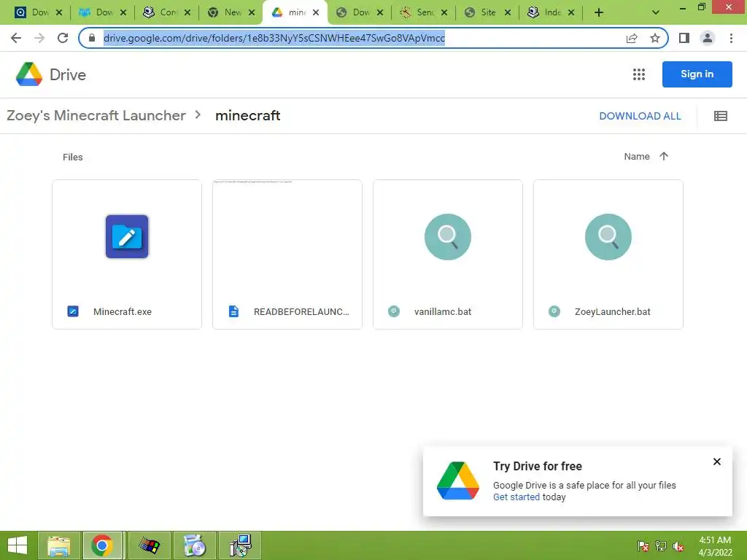
Task: Open the Google apps grid
Action: click(x=639, y=74)
